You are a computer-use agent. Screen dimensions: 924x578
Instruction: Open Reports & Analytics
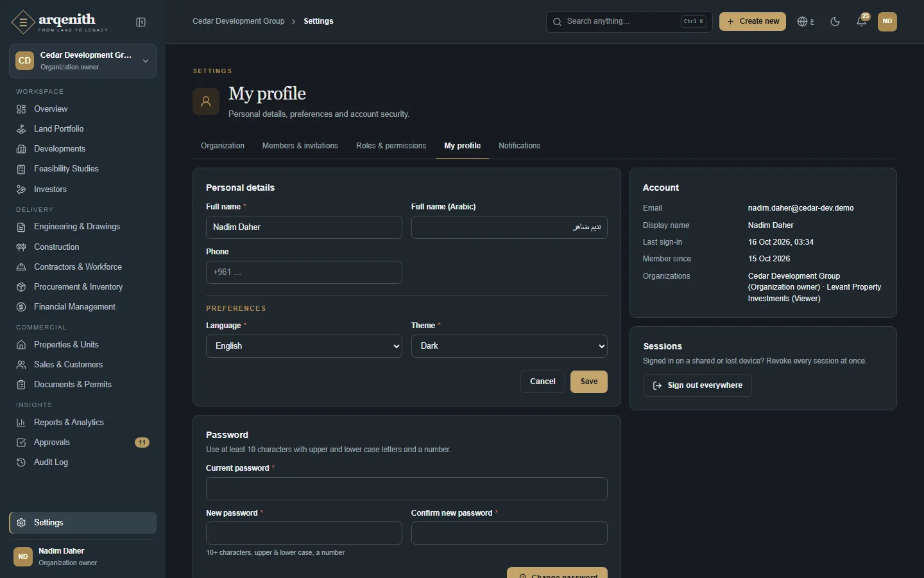[x=83, y=423]
